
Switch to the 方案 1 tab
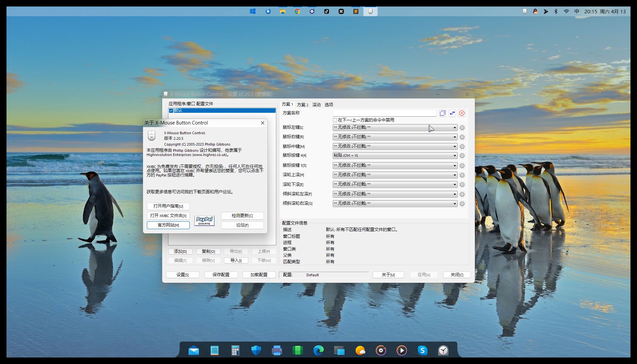(287, 104)
